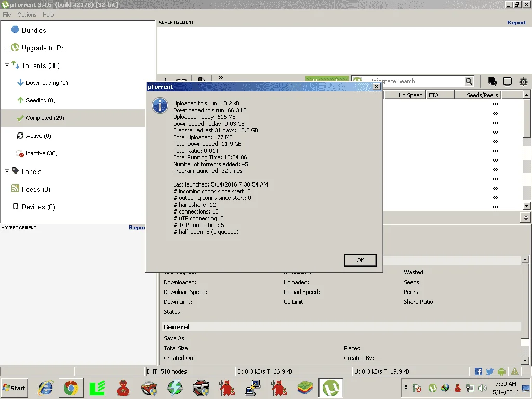Click the green Completed checkmark icon
Screen dimensions: 532x399
20,118
